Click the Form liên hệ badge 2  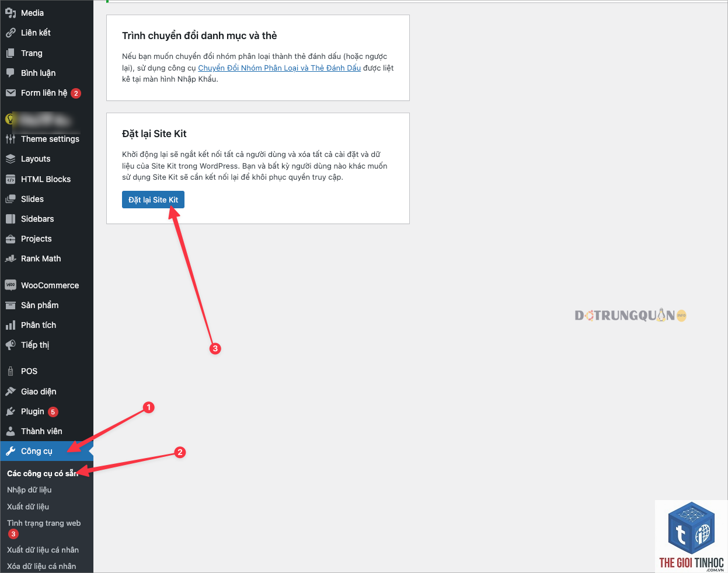pyautogui.click(x=76, y=93)
